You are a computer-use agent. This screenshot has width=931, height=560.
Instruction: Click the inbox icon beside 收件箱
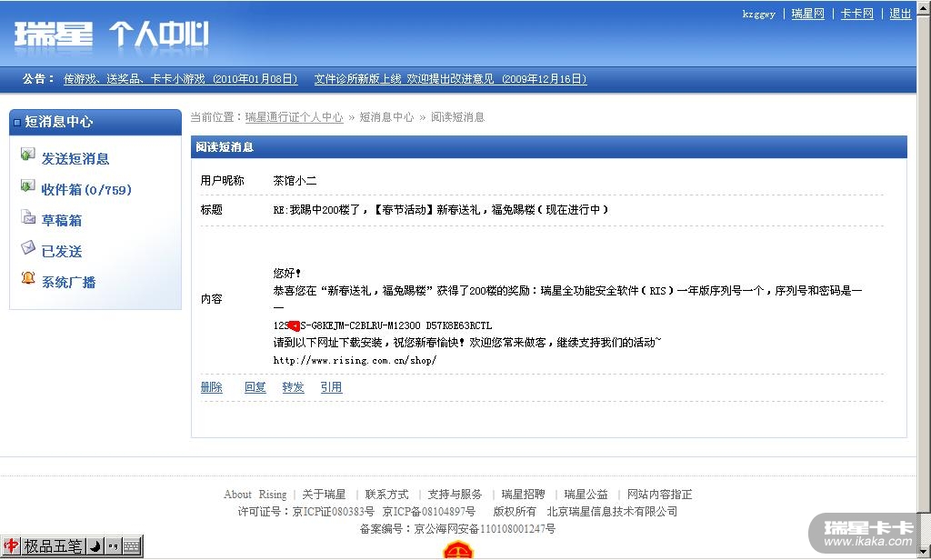[27, 185]
